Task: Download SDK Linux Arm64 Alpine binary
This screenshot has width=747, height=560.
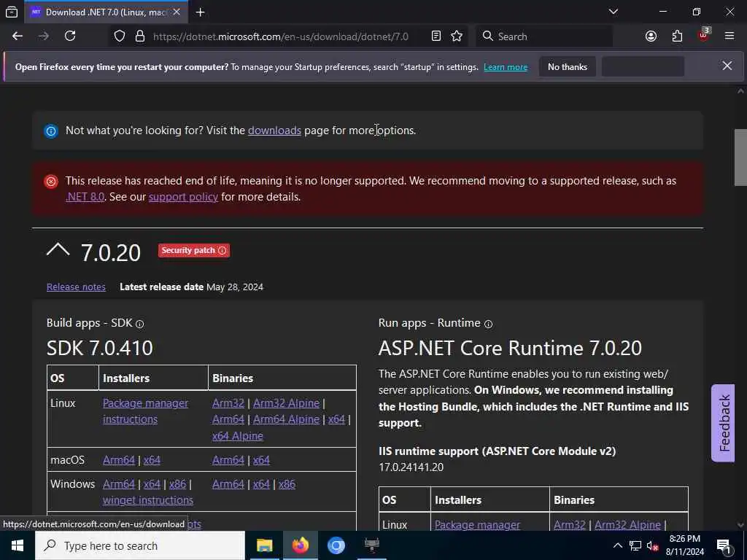Action: (286, 419)
